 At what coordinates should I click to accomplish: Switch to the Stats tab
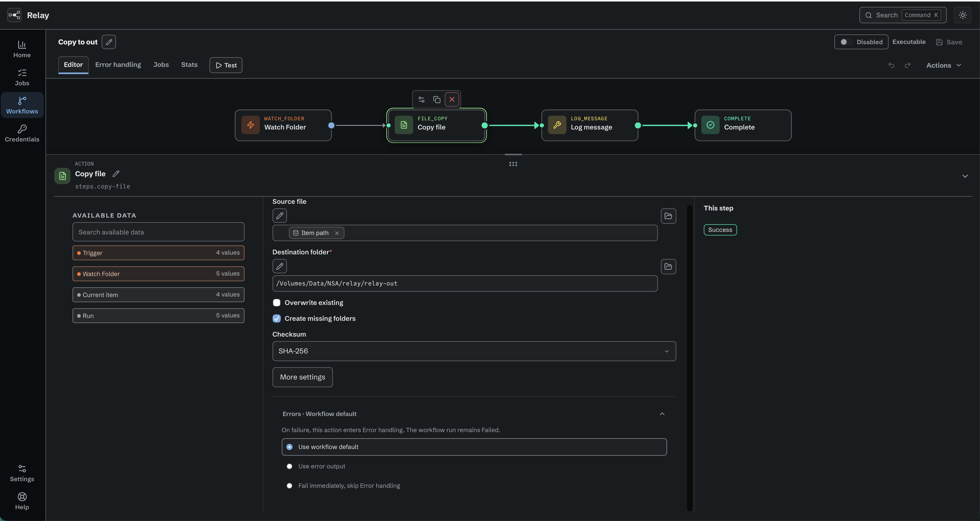(x=189, y=65)
